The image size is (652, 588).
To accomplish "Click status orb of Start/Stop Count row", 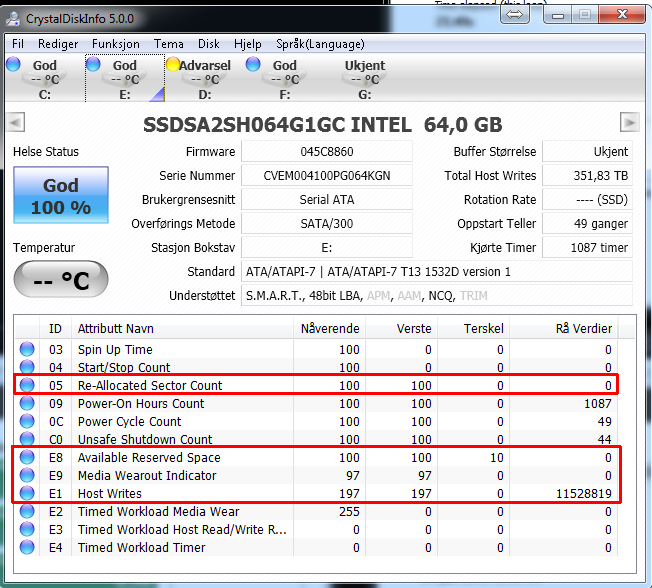I will [27, 367].
